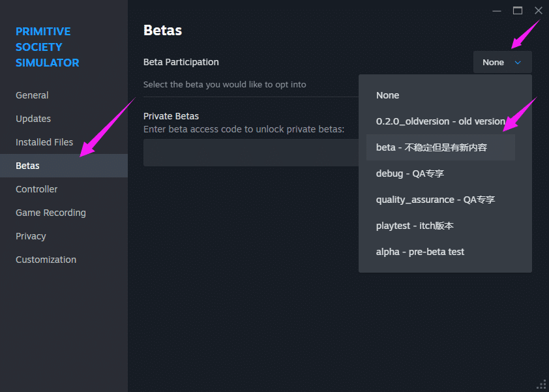Pick alpha - pre-beta test branch
549x392 pixels.
(x=441, y=252)
